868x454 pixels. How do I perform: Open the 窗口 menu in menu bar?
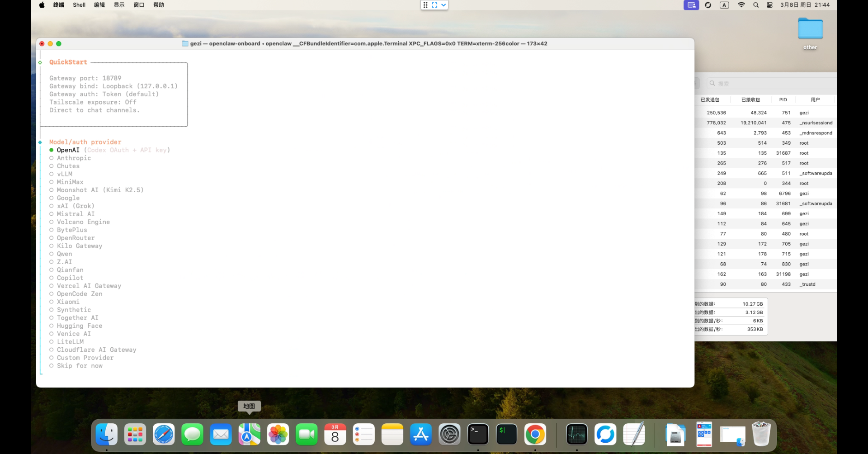pos(139,5)
